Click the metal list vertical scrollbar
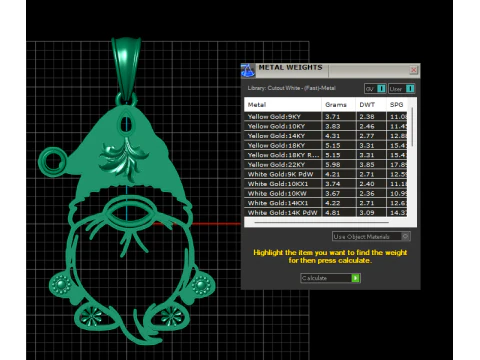Screen dimensions: 480x360 click(412, 127)
